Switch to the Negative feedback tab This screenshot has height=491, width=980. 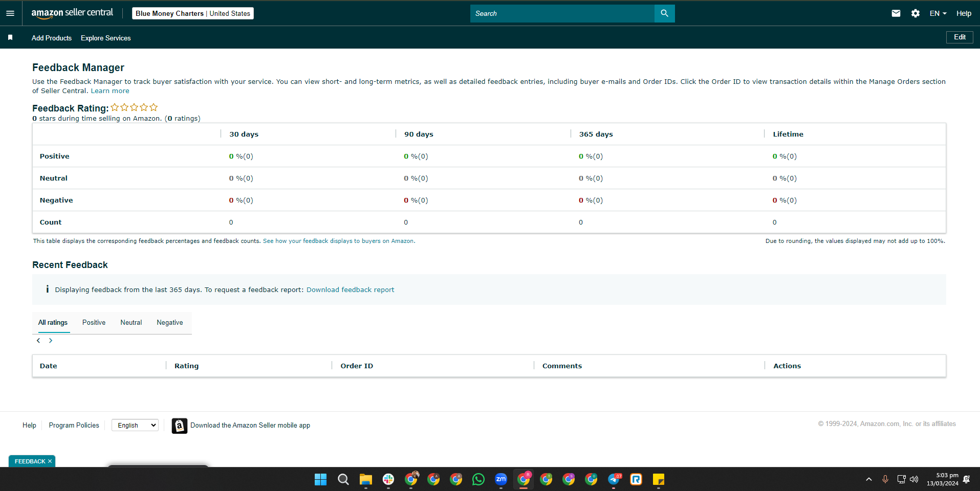170,323
